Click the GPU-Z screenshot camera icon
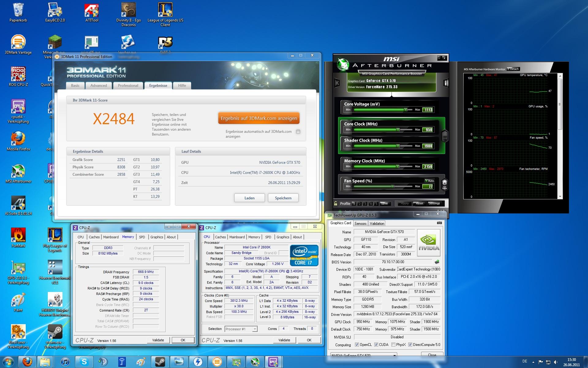The image size is (588, 368). (x=439, y=223)
